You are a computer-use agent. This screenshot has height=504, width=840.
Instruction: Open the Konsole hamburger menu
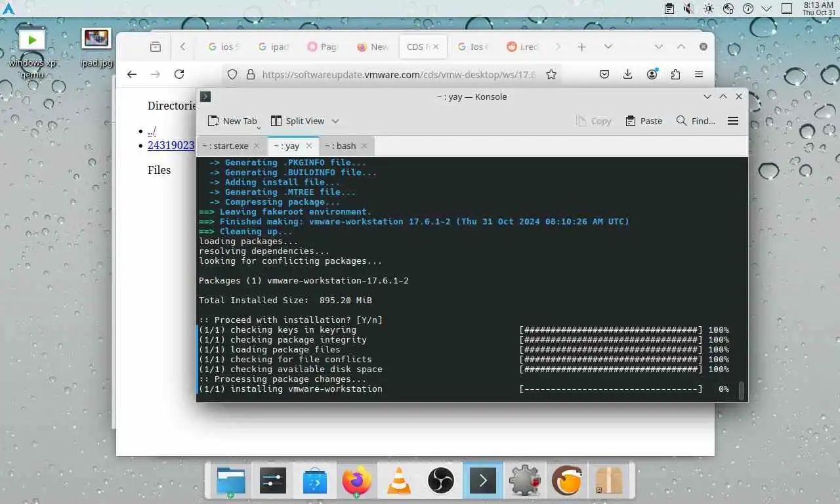733,121
